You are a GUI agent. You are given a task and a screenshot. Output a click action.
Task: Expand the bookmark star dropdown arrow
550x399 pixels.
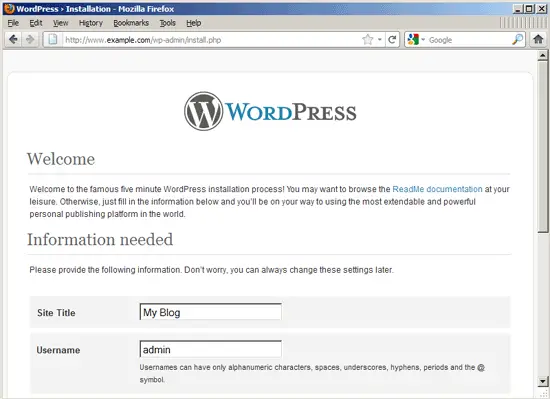click(x=380, y=40)
